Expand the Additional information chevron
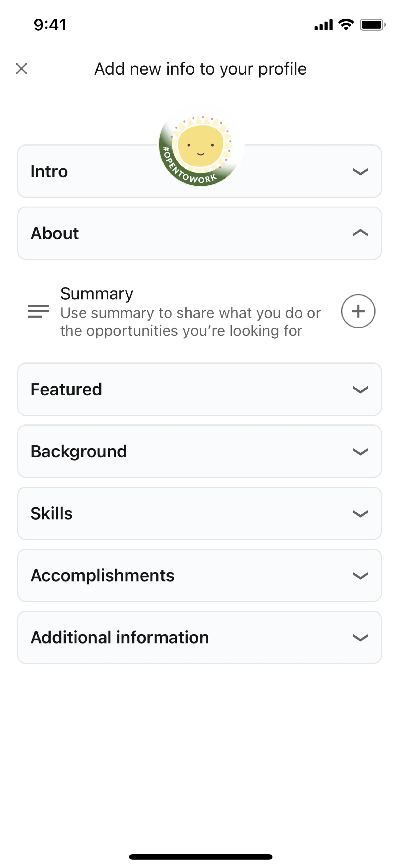 click(360, 637)
